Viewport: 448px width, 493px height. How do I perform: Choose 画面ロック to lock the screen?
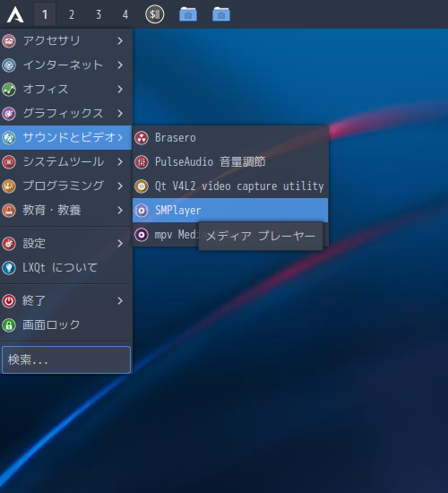point(65,325)
